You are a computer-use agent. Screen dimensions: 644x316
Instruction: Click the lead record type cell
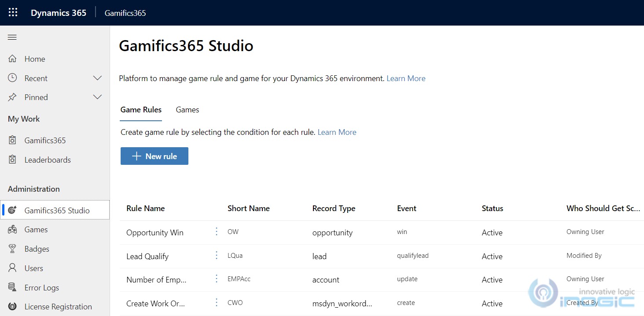(x=320, y=257)
